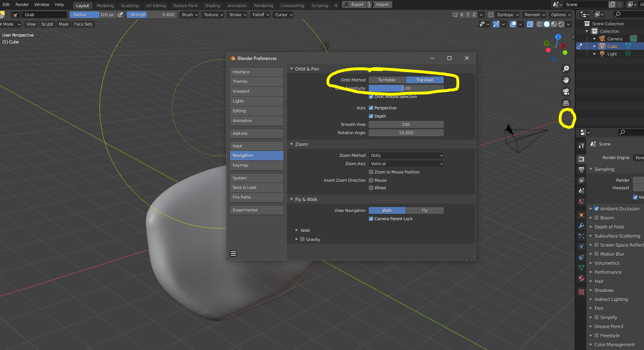
Task: Select the Keymap preferences section
Action: pos(257,165)
